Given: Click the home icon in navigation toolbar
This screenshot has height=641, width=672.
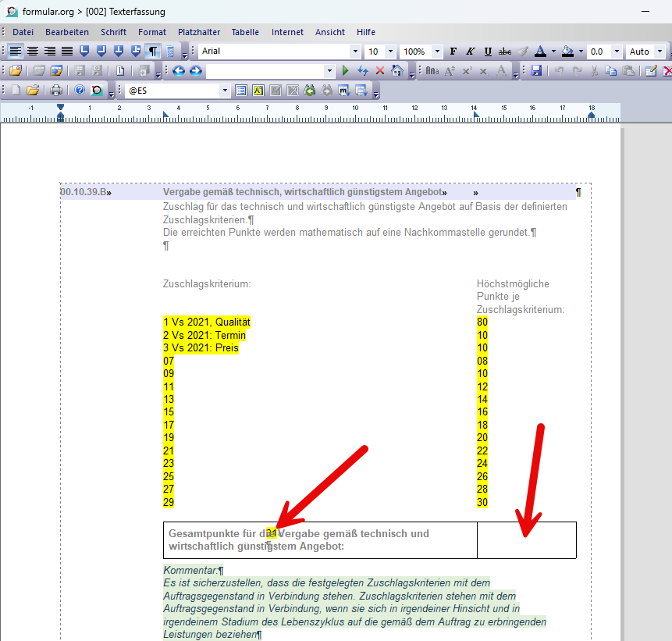Looking at the screenshot, I should (397, 71).
